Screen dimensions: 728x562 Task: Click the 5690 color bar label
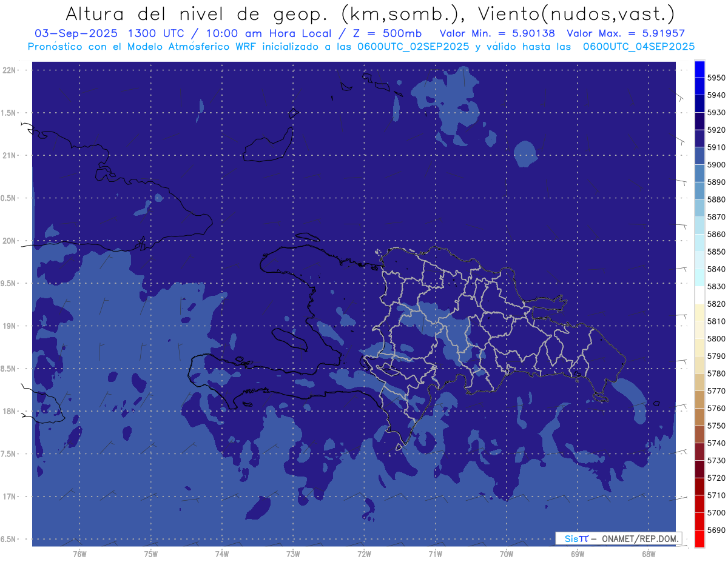(716, 530)
